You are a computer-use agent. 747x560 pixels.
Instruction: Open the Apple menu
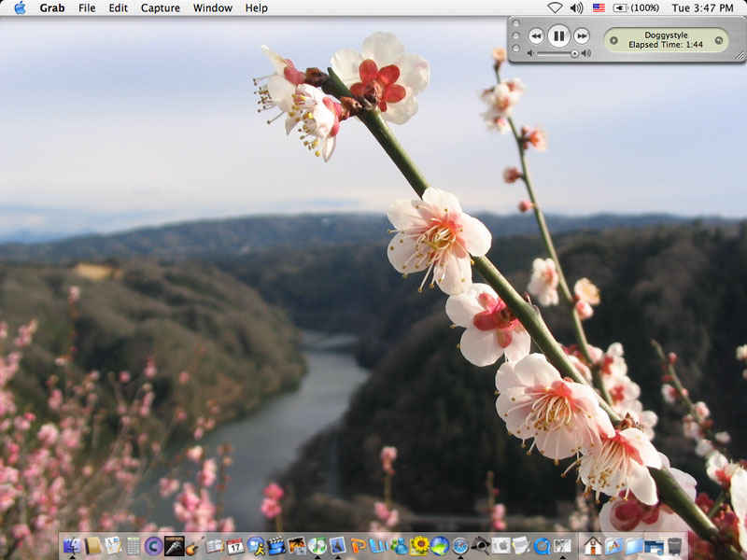point(20,7)
